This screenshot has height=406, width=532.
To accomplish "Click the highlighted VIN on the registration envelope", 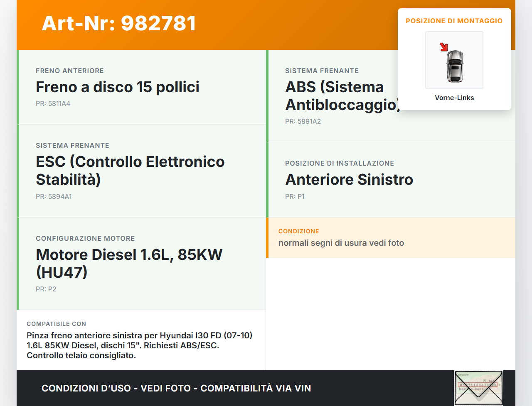I will [x=478, y=385].
